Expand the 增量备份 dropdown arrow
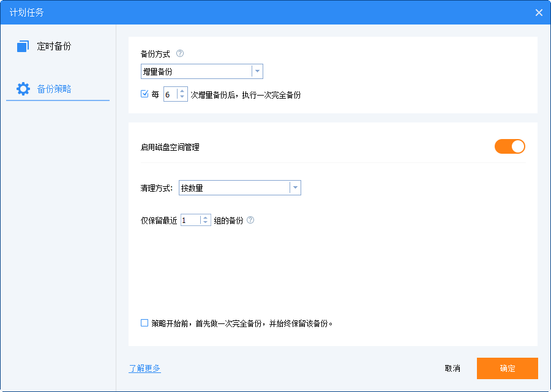The width and height of the screenshot is (551, 392). tap(257, 71)
